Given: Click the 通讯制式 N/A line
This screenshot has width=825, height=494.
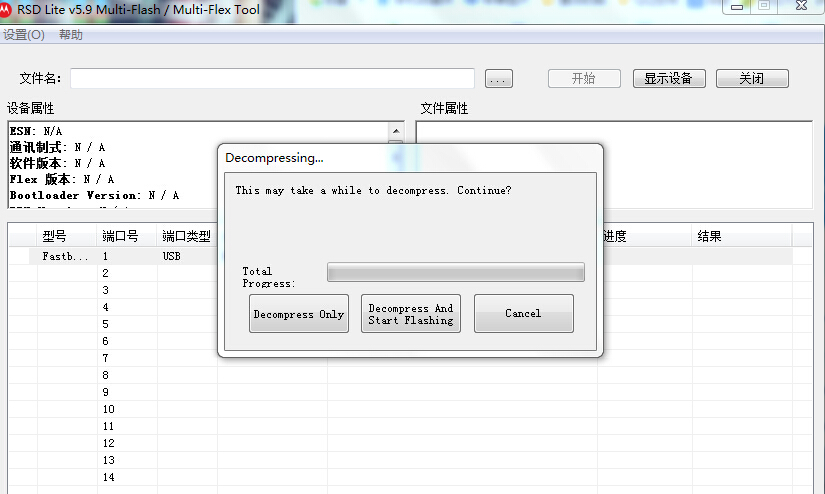Looking at the screenshot, I should (57, 147).
